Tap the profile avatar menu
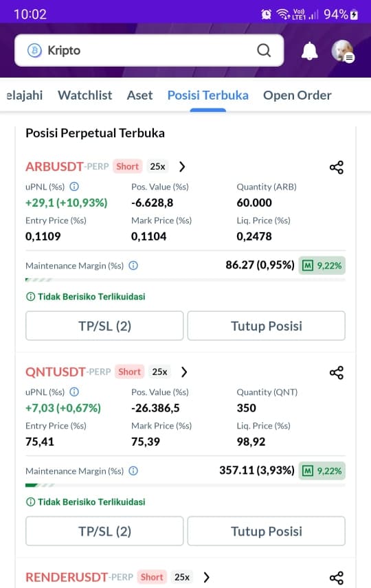The width and height of the screenshot is (371, 588). tap(343, 51)
